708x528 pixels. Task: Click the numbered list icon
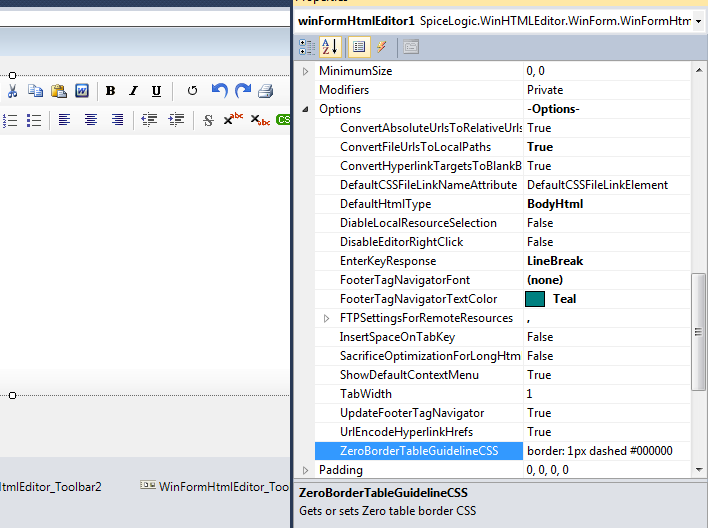click(10, 120)
